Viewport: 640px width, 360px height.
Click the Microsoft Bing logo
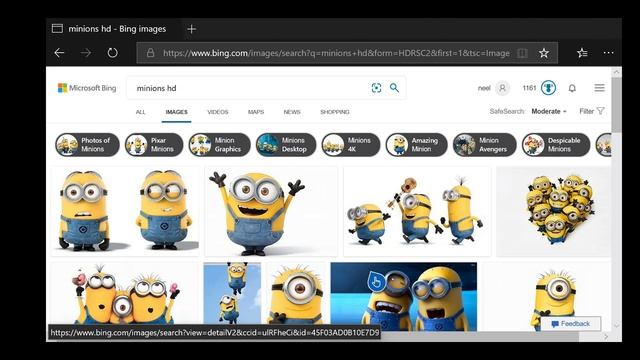pos(87,88)
